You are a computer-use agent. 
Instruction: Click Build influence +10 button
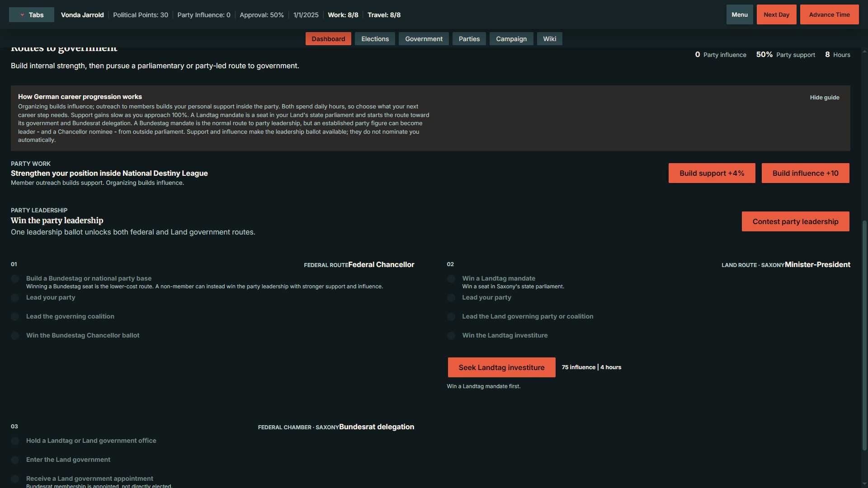[x=805, y=173]
